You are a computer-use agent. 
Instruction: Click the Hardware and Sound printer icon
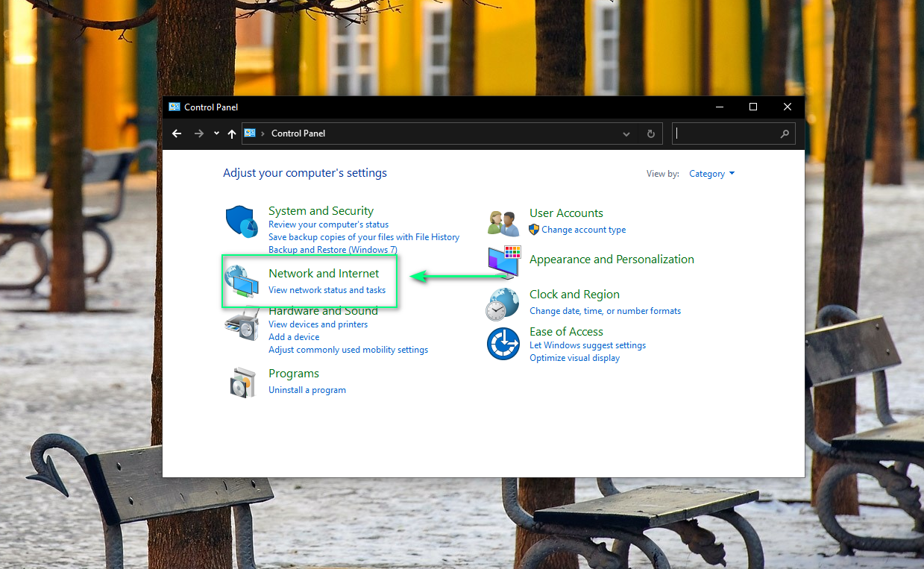click(242, 325)
